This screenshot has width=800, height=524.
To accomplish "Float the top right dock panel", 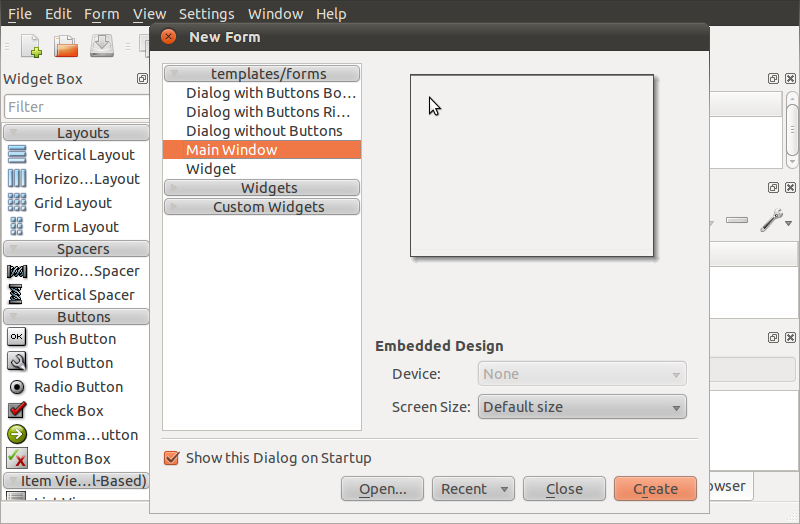I will pyautogui.click(x=773, y=79).
